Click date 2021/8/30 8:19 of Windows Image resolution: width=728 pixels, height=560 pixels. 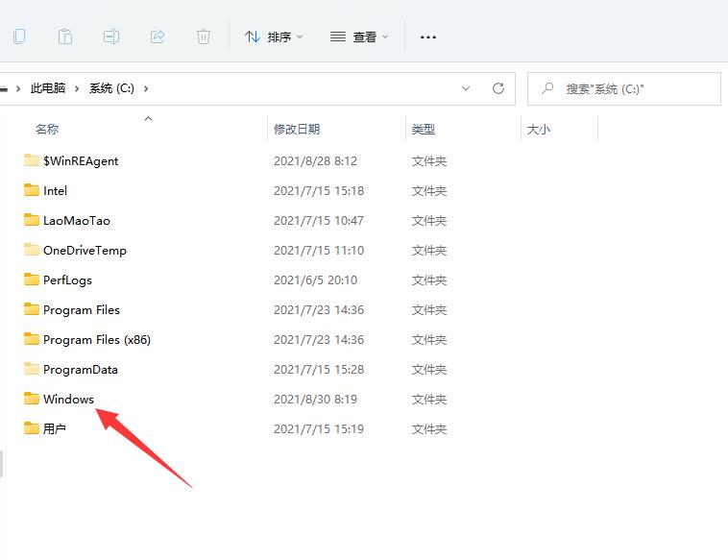(315, 400)
